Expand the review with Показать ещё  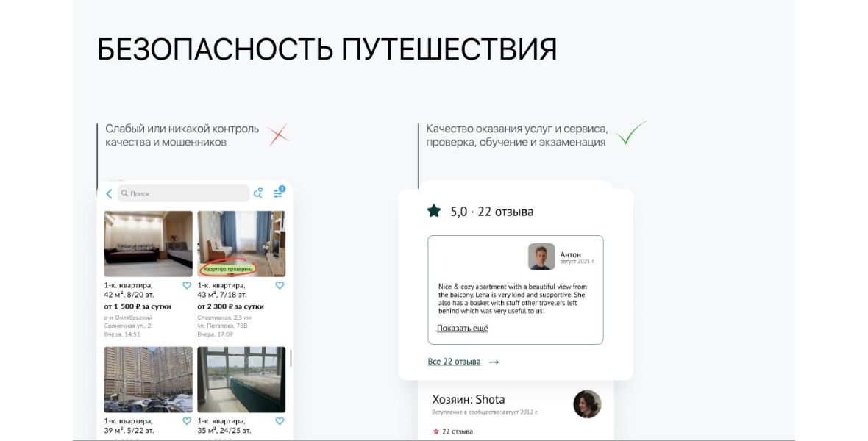[x=462, y=328]
